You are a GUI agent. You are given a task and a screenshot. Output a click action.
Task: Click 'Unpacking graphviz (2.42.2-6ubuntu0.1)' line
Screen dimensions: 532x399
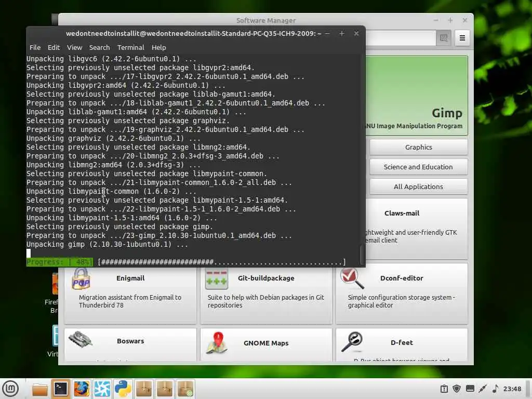(113, 138)
